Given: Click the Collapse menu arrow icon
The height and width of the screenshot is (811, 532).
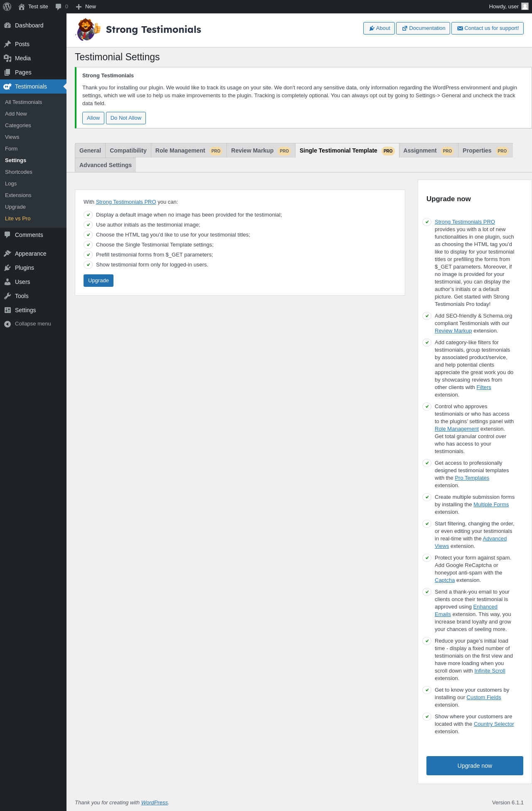Looking at the screenshot, I should (7, 324).
